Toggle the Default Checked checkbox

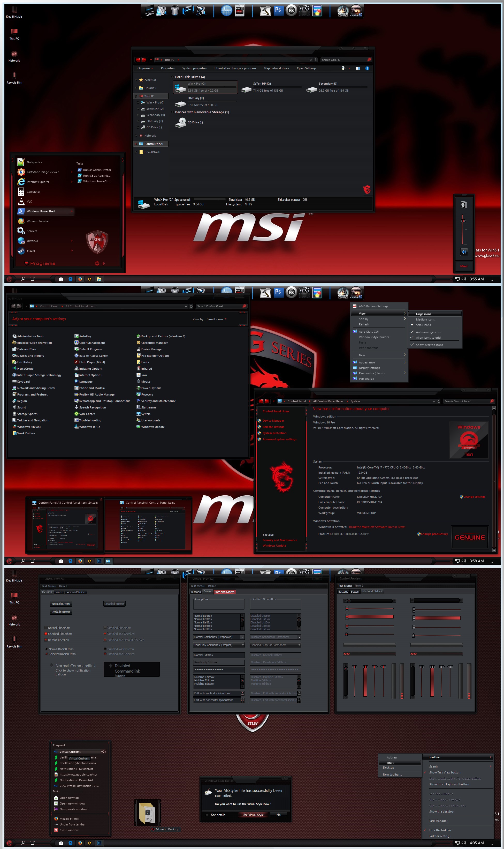tap(46, 640)
